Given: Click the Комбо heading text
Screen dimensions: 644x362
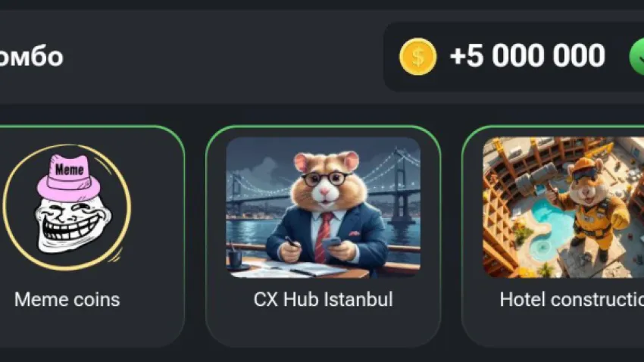Looking at the screenshot, I should pyautogui.click(x=31, y=57).
